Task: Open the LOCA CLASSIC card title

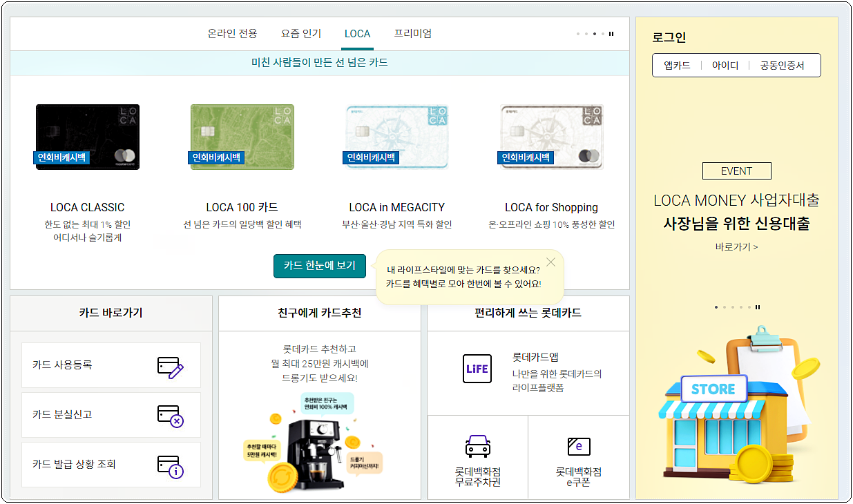Action: tap(88, 207)
